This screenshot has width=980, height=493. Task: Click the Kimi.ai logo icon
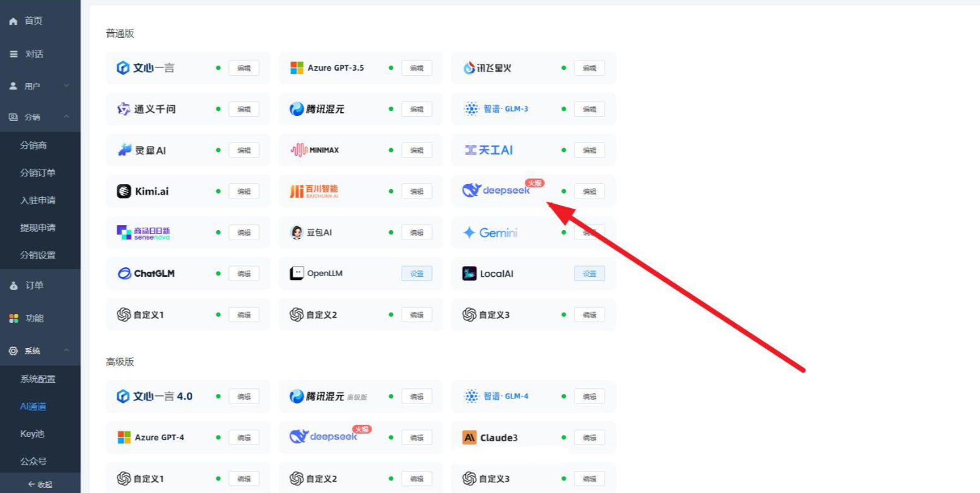tap(124, 192)
